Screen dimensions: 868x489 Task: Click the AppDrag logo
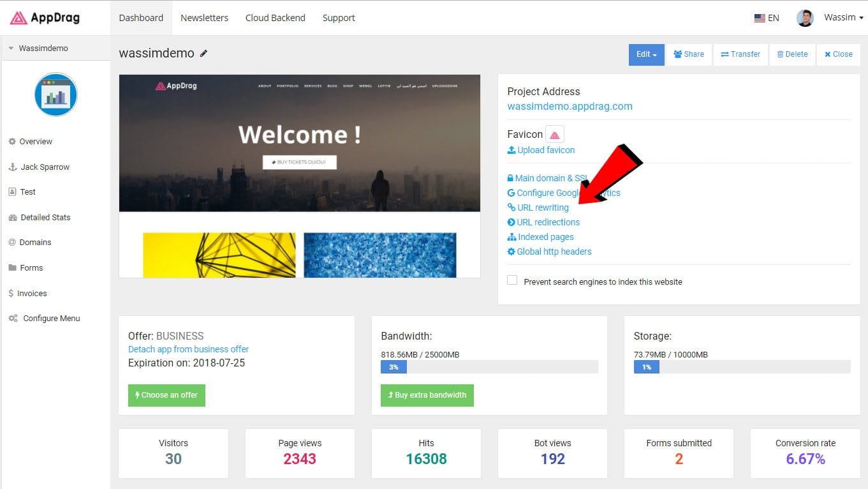tap(45, 18)
